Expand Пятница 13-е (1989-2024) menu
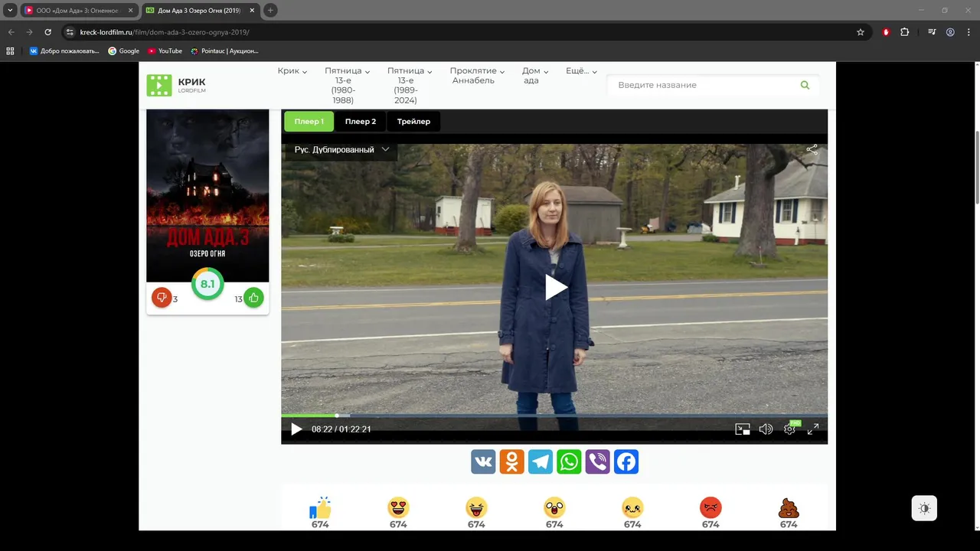 point(410,85)
